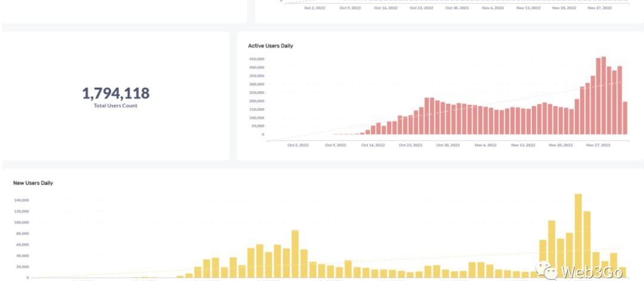Click Oct 16, 2022 on the topmost chart axis
The height and width of the screenshot is (281, 644).
pyautogui.click(x=386, y=8)
